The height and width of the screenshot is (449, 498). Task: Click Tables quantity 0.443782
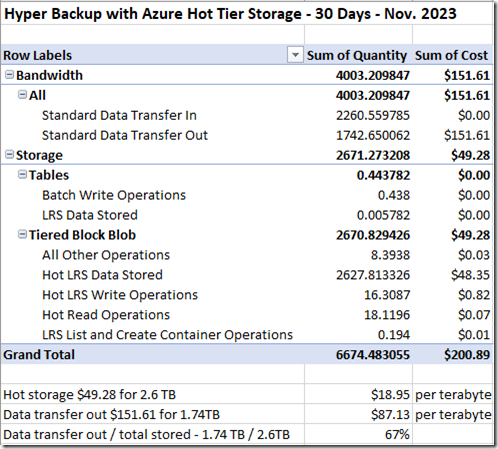pyautogui.click(x=383, y=175)
